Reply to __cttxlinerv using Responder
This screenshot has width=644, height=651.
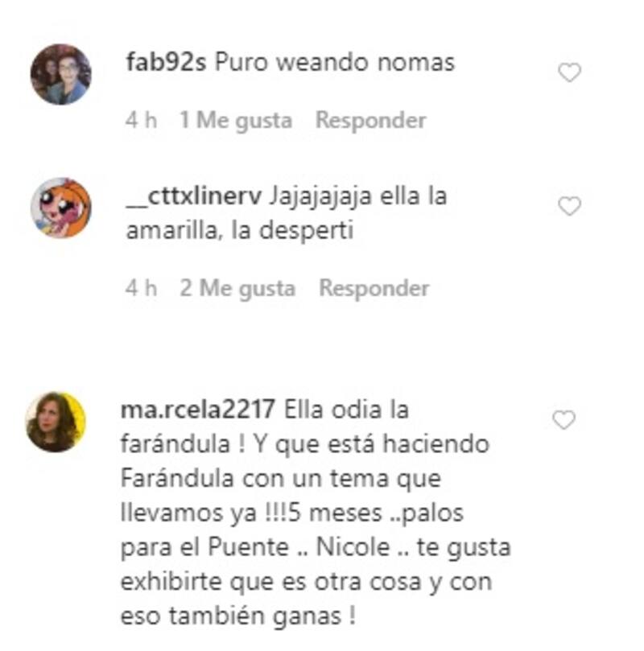[374, 288]
